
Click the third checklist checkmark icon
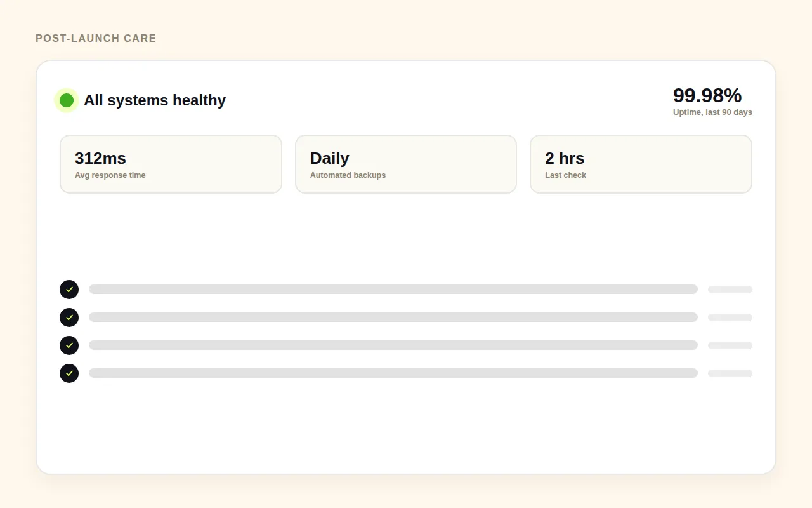pyautogui.click(x=69, y=345)
